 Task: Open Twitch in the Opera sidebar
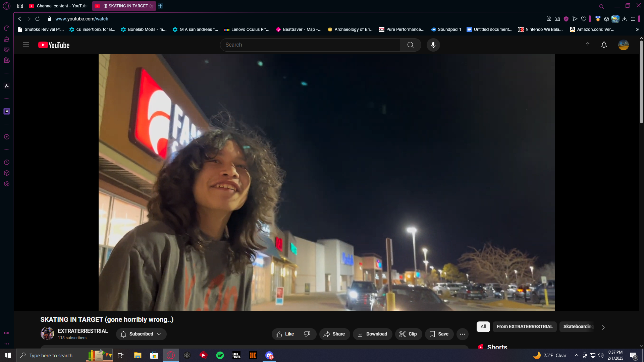7,111
